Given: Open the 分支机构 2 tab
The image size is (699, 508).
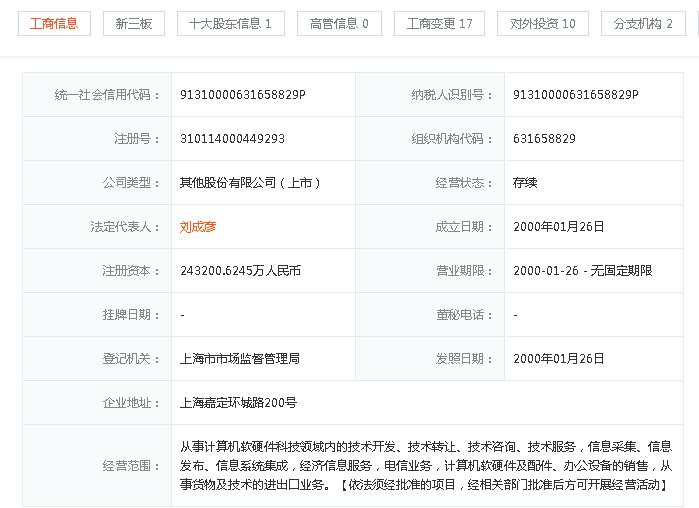Looking at the screenshot, I should 643,24.
